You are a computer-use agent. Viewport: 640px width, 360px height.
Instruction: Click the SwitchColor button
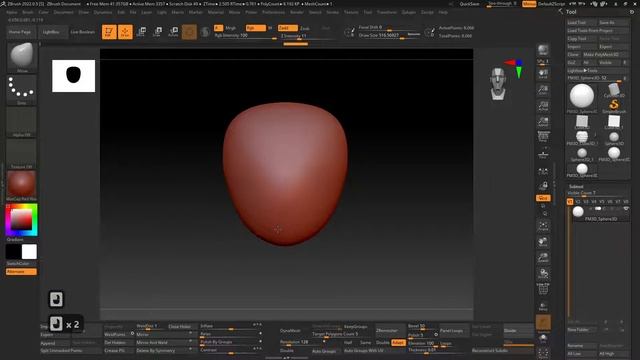coord(21,264)
